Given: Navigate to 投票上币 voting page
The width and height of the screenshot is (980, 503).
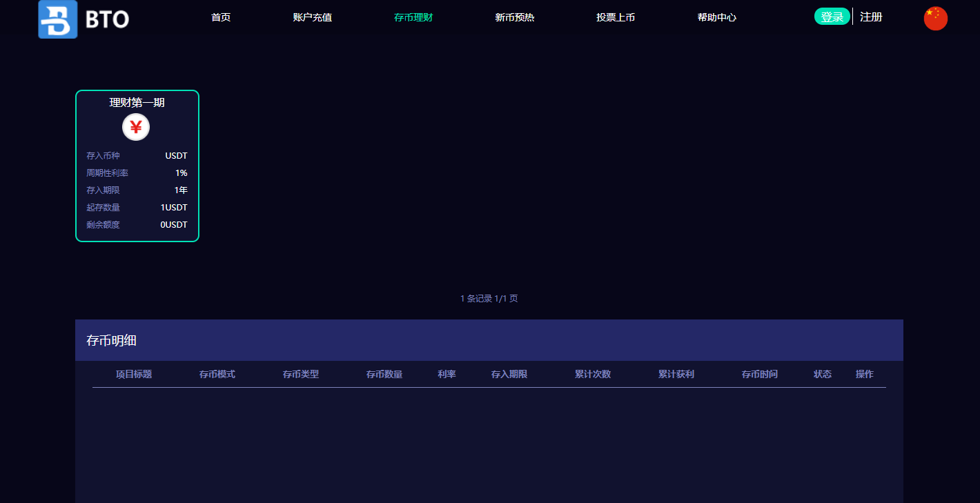Looking at the screenshot, I should click(x=616, y=17).
